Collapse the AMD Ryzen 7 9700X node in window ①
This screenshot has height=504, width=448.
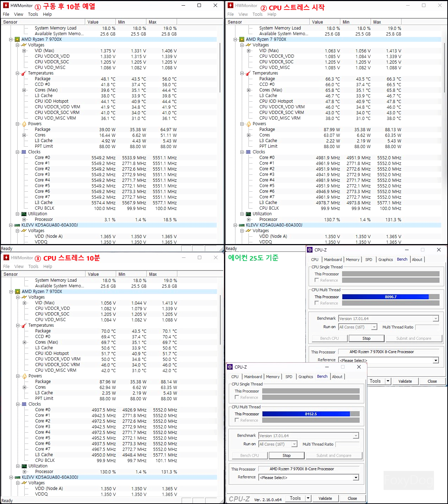coord(11,39)
